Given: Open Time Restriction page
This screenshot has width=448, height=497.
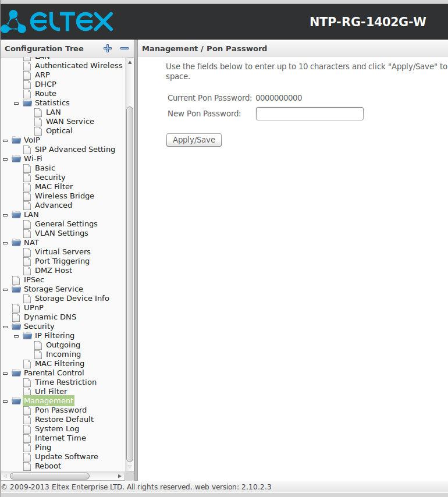Looking at the screenshot, I should tap(66, 382).
